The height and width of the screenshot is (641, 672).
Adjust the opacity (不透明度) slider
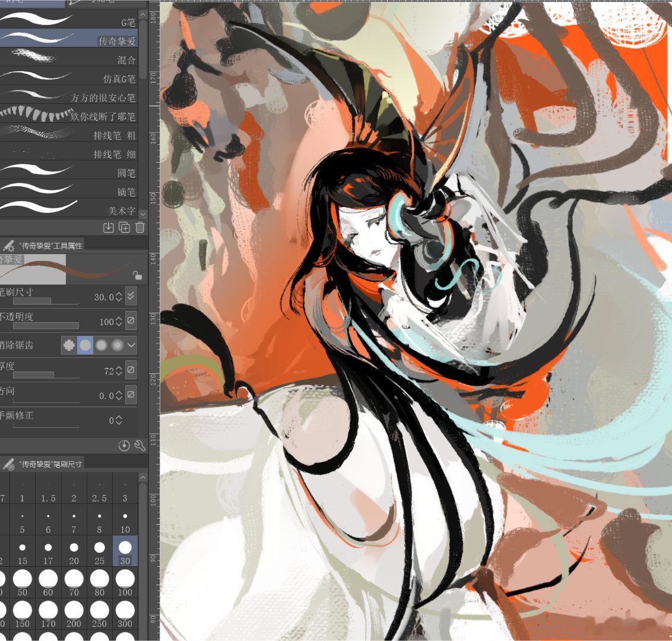[46, 326]
